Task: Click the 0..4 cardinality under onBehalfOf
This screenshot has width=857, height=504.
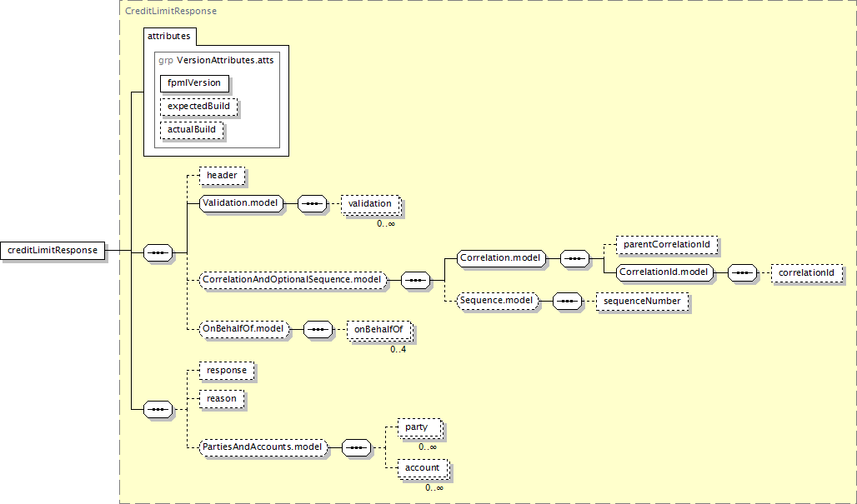Action: coord(398,350)
